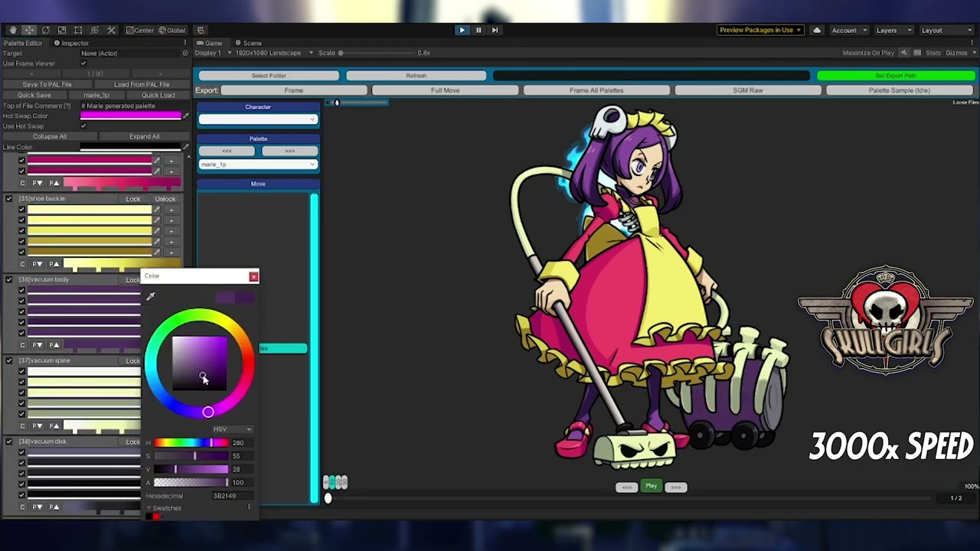Toggle the [35]shoe buckle group checkbox

click(x=9, y=199)
